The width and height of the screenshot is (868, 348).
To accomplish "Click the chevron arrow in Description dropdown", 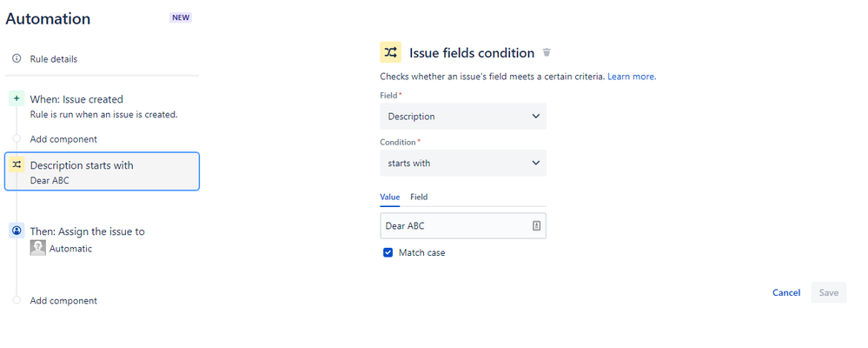I will tap(535, 117).
